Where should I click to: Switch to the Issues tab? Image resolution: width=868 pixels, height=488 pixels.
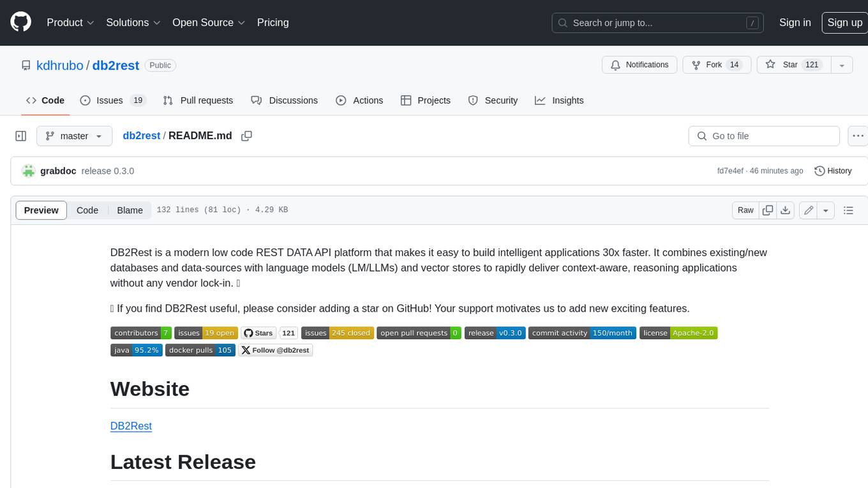(x=113, y=100)
